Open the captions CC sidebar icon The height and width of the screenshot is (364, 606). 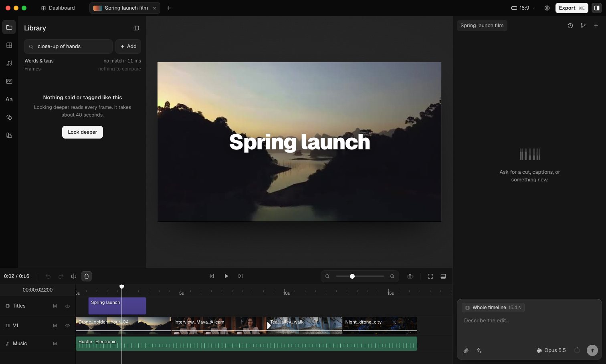[9, 81]
